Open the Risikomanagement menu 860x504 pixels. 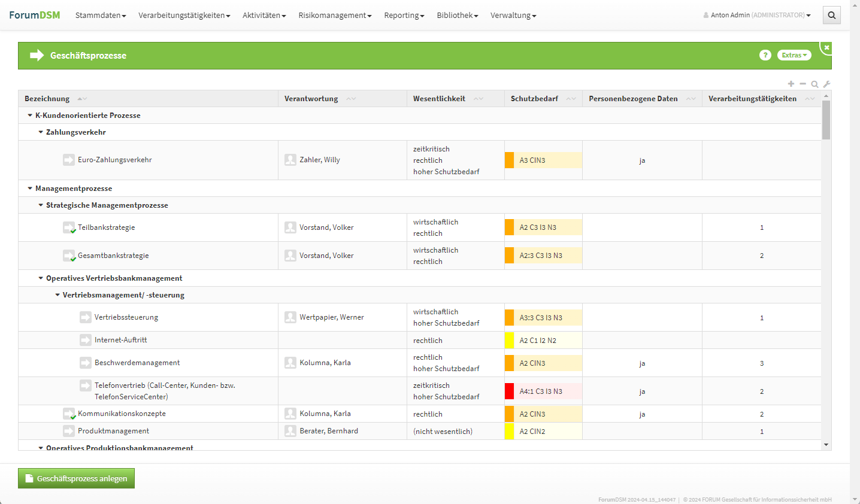pyautogui.click(x=335, y=16)
